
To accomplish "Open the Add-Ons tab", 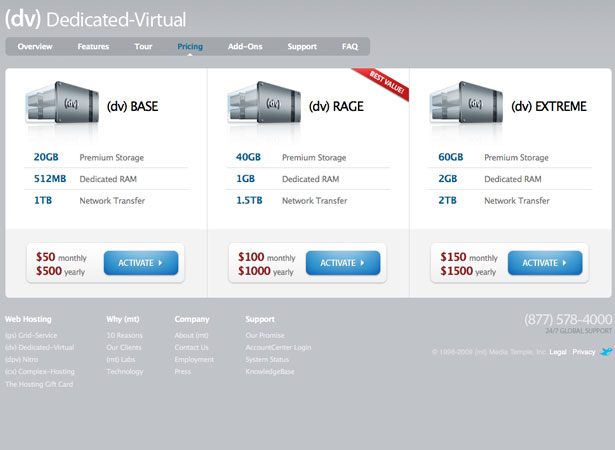I will click(245, 46).
